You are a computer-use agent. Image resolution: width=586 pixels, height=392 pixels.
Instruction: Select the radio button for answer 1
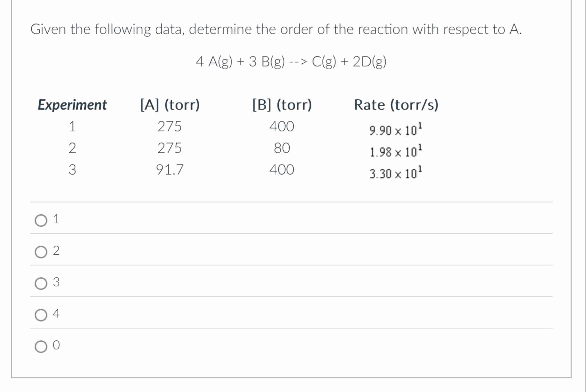pyautogui.click(x=41, y=219)
